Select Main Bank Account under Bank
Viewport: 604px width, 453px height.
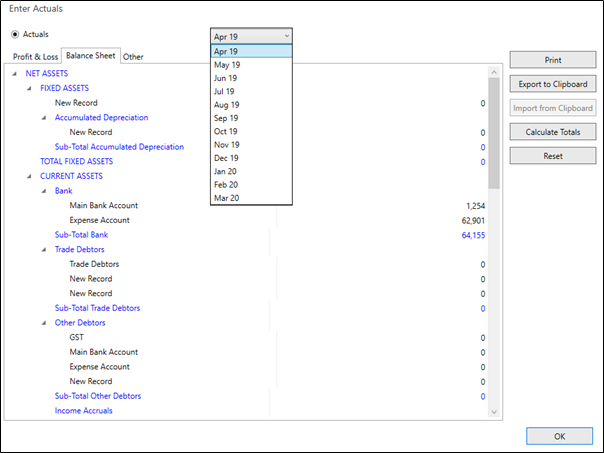click(104, 205)
